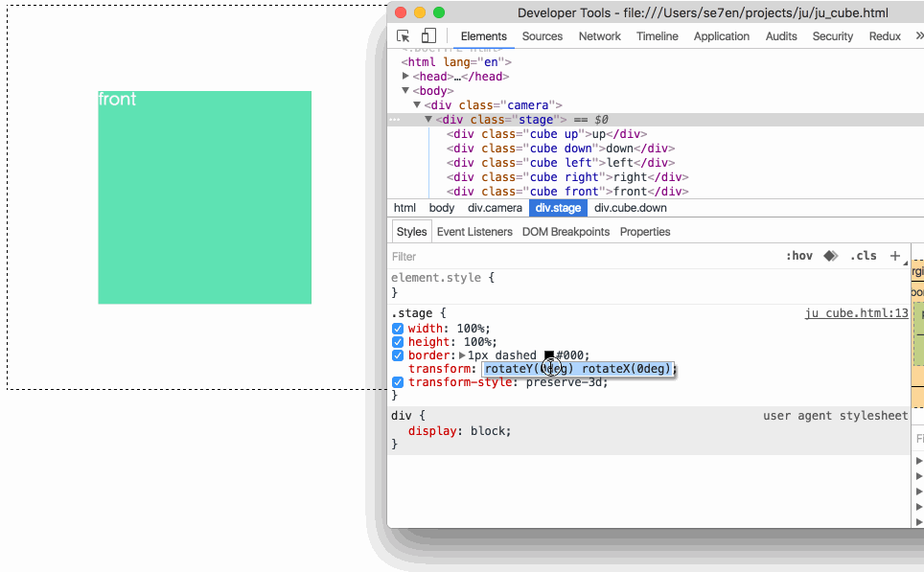Viewport: 924px width, 572px height.
Task: Click the plus icon to add new style rule
Action: click(x=895, y=256)
